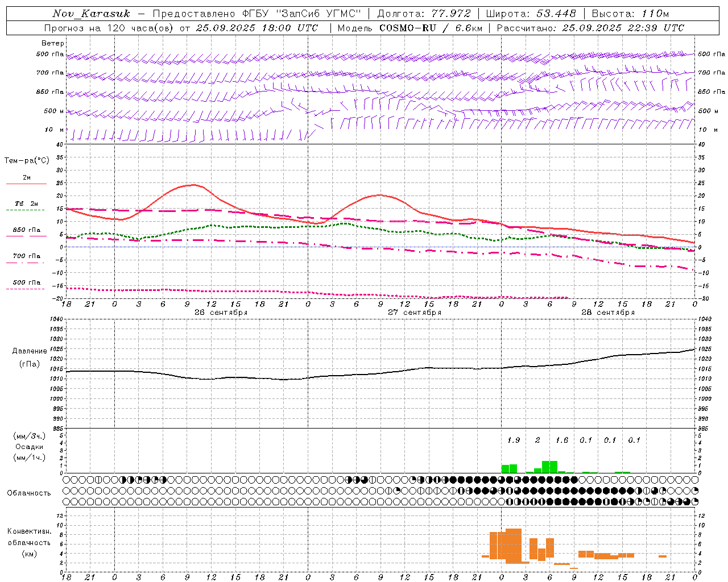
Task: Click '500 гПа' temperature legend entry
Action: (27, 282)
